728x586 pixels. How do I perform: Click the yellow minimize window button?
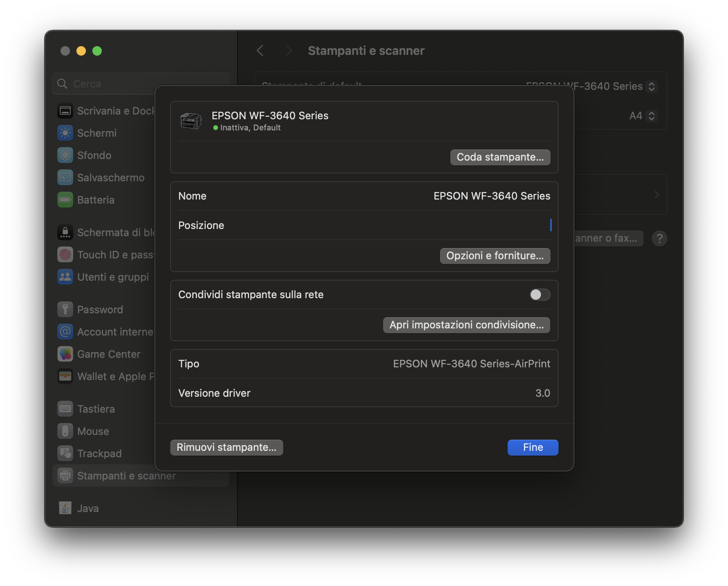pyautogui.click(x=81, y=51)
